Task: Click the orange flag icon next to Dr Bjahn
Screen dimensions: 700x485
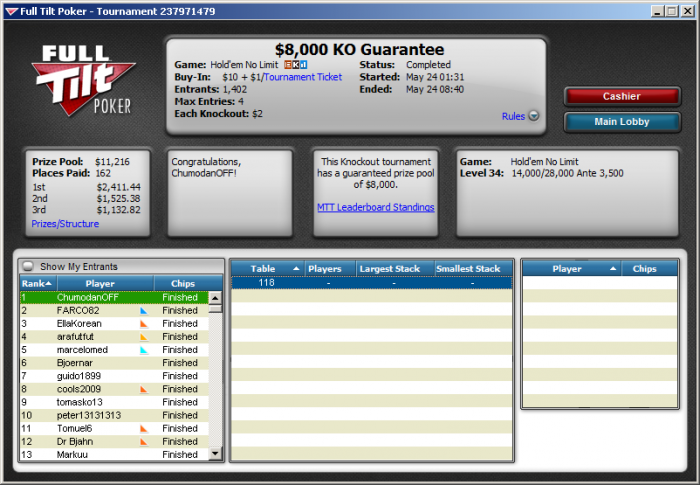Action: click(144, 442)
